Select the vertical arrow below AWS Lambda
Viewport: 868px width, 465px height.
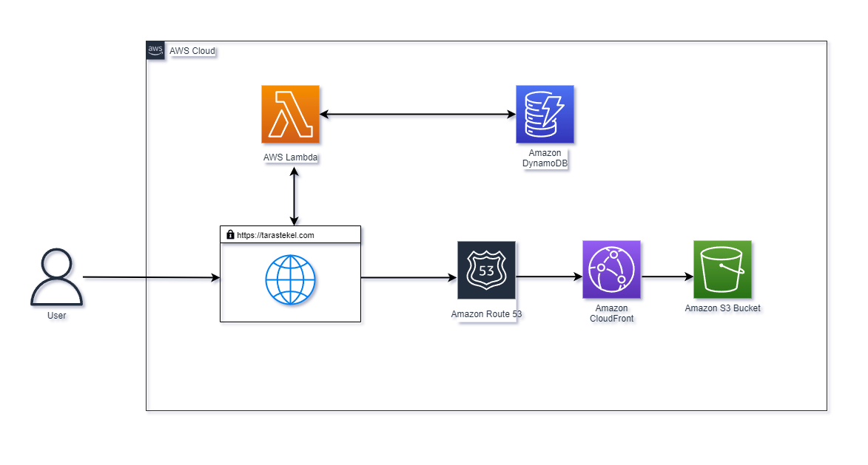click(295, 196)
